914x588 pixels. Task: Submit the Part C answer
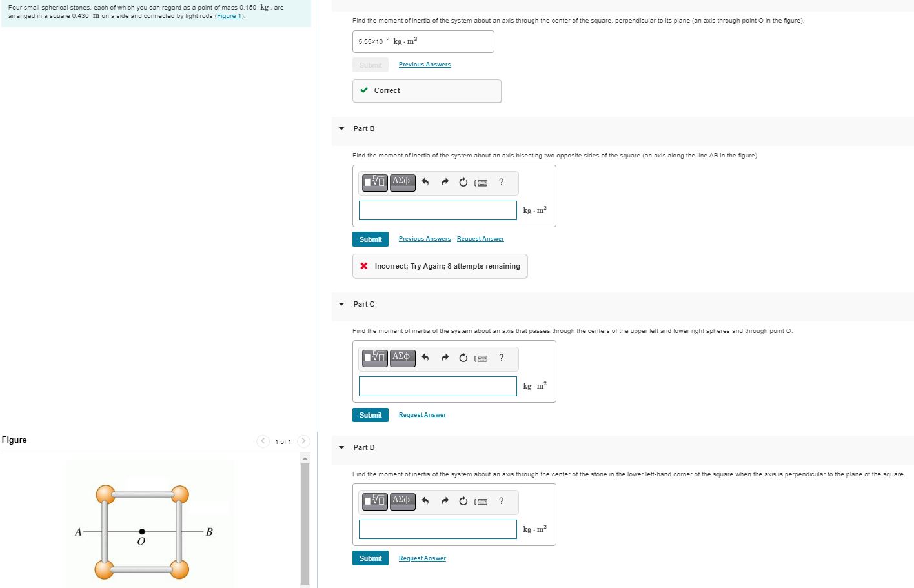point(371,414)
